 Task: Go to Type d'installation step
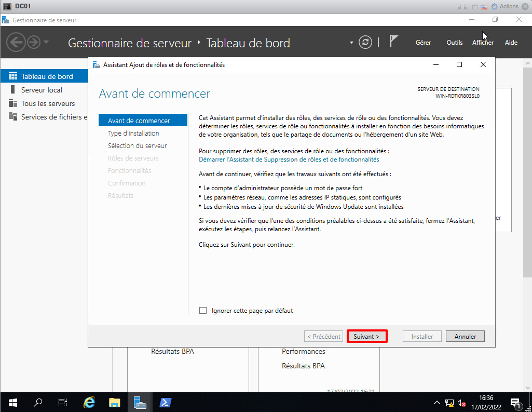[x=133, y=134]
